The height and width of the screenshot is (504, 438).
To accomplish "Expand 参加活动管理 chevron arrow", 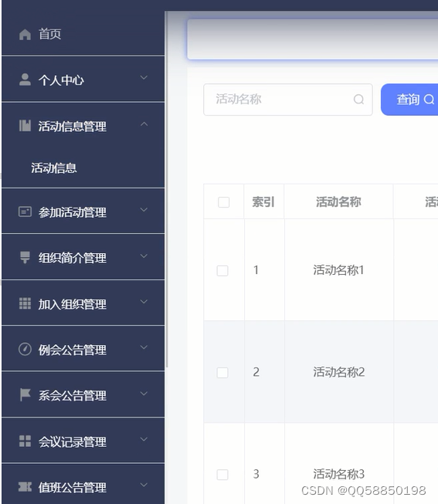I will (144, 210).
